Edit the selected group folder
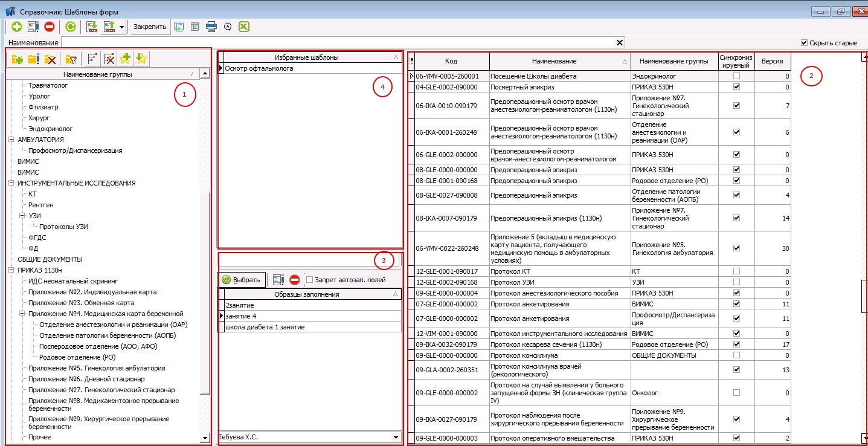The height and width of the screenshot is (446, 868). click(x=34, y=59)
